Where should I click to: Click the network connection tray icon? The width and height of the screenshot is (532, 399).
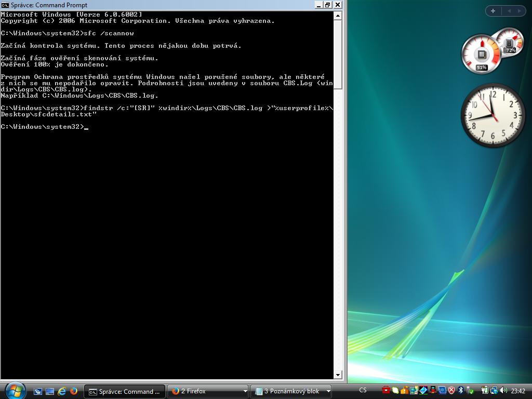point(494,391)
